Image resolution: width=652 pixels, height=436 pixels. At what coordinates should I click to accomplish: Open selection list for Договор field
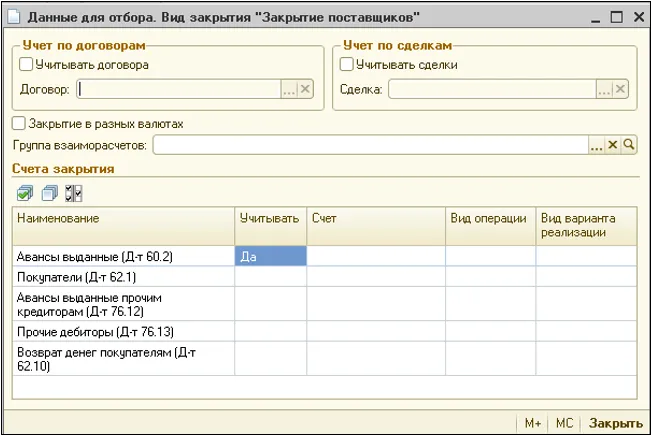coord(289,89)
